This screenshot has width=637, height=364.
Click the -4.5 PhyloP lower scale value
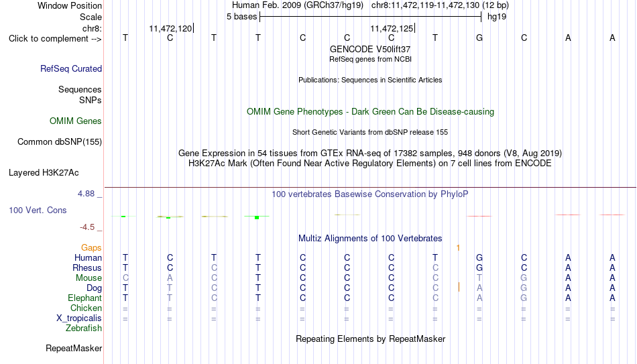pyautogui.click(x=87, y=227)
